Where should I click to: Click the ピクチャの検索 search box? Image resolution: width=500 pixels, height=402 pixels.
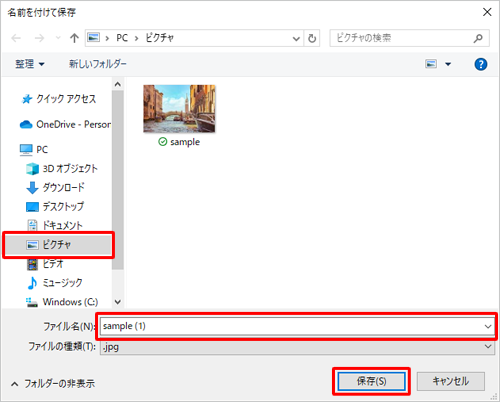tap(409, 38)
